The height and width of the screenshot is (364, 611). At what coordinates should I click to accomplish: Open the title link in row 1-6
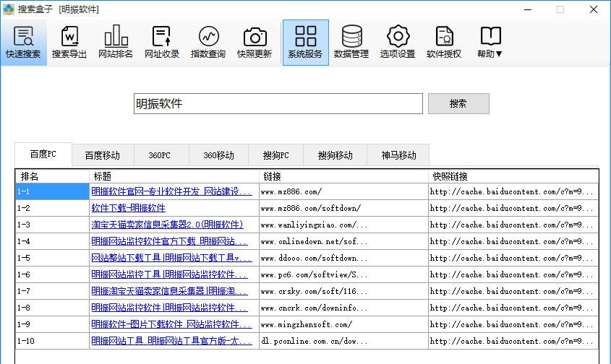click(x=169, y=274)
